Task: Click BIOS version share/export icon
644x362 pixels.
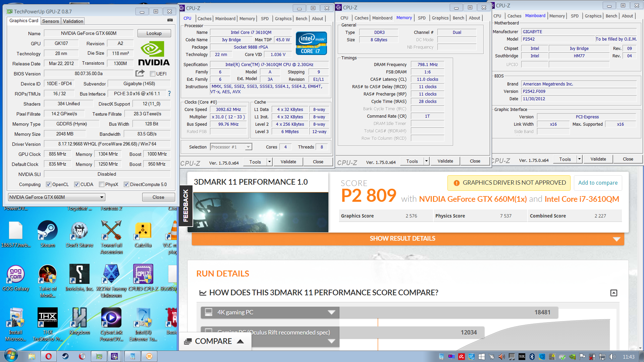Action: [140, 73]
